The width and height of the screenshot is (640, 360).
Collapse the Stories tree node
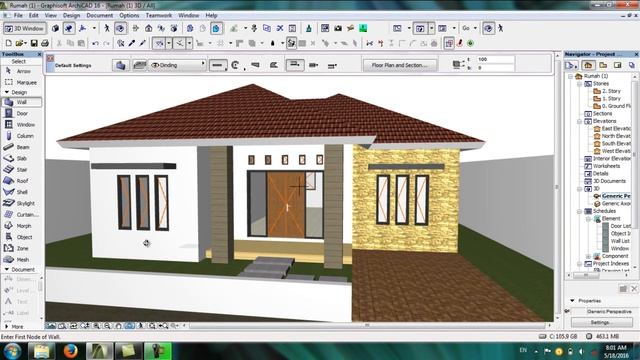click(x=579, y=84)
